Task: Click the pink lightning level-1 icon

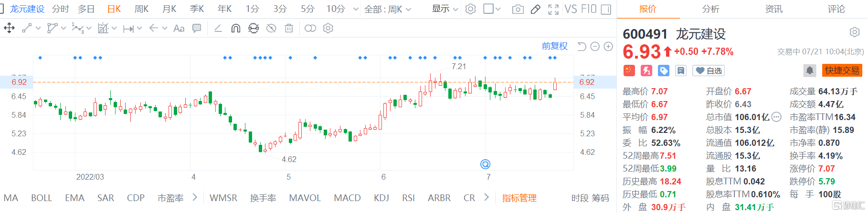Action: pyautogui.click(x=646, y=71)
